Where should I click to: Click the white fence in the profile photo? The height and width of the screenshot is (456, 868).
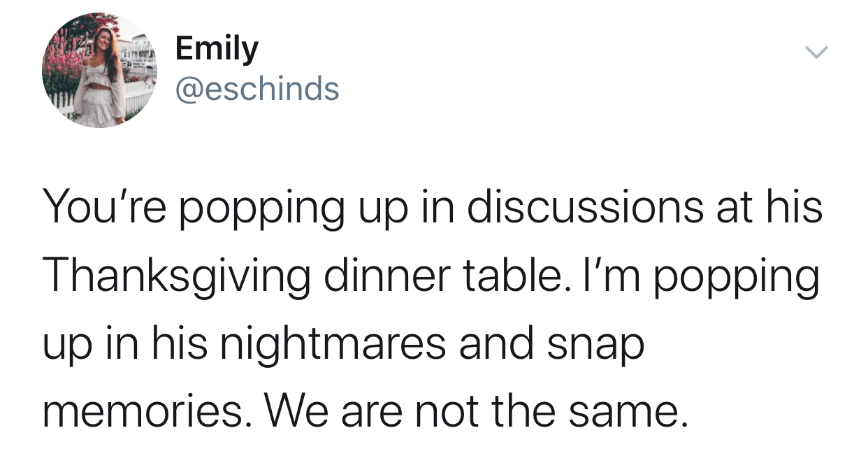pyautogui.click(x=140, y=96)
